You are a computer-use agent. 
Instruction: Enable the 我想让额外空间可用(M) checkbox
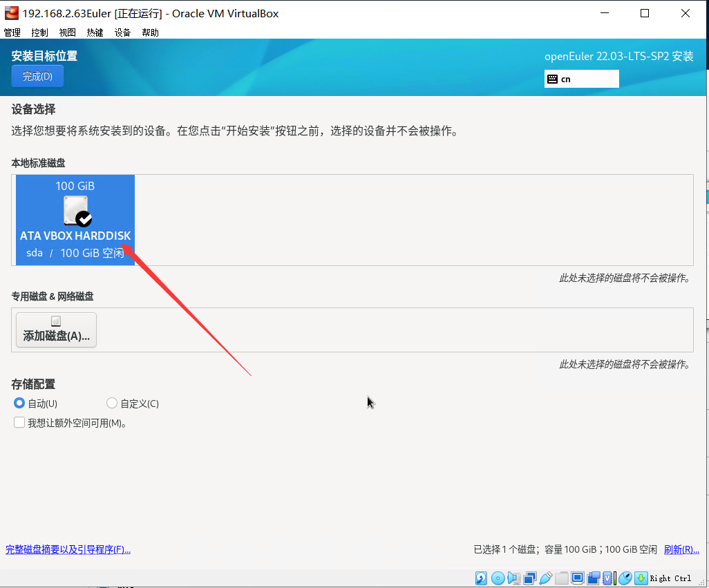point(19,423)
